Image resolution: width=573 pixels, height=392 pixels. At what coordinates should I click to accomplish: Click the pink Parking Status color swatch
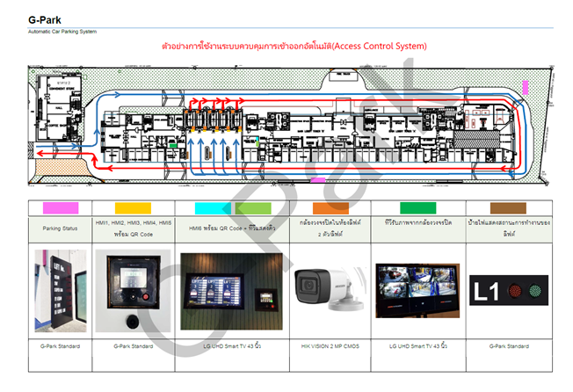(61, 207)
